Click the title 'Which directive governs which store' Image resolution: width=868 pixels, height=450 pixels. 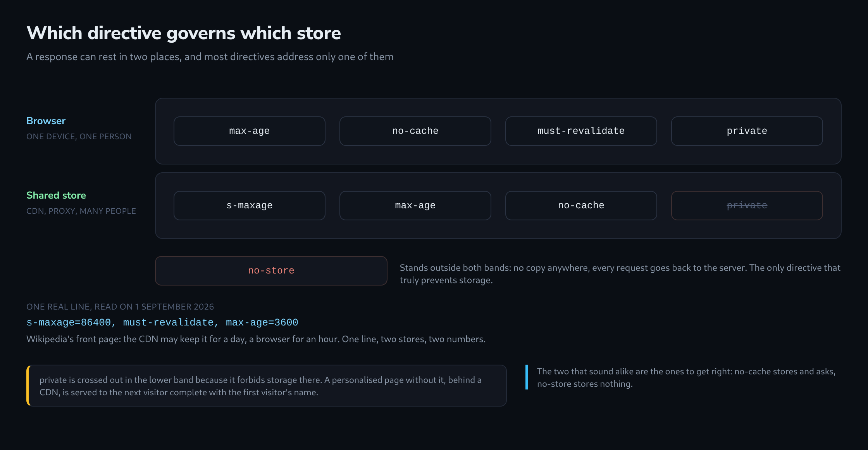click(184, 33)
